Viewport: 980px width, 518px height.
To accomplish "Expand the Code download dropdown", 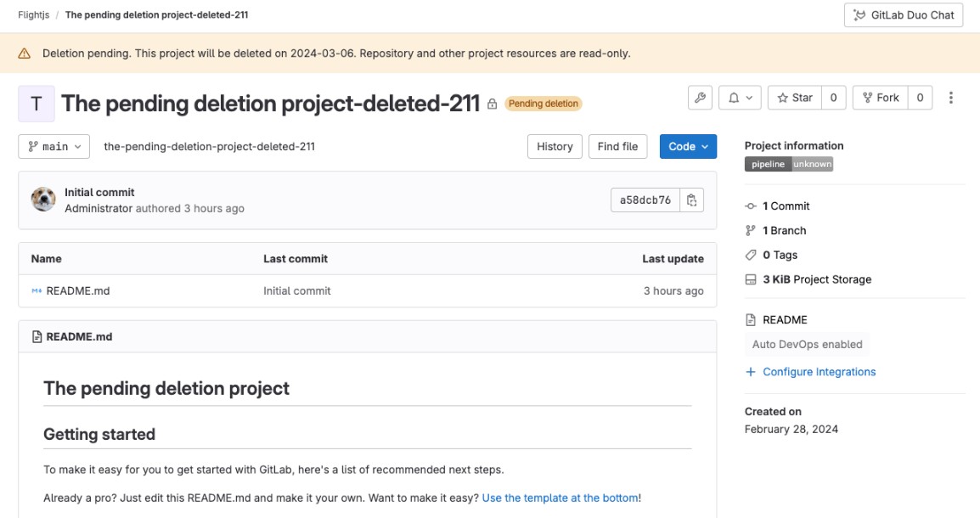I will (x=688, y=146).
